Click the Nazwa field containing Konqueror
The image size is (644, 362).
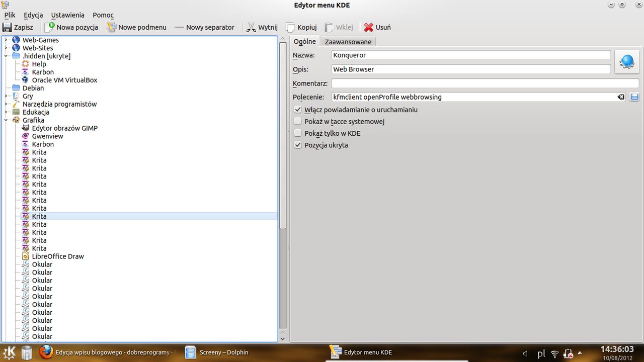point(471,55)
